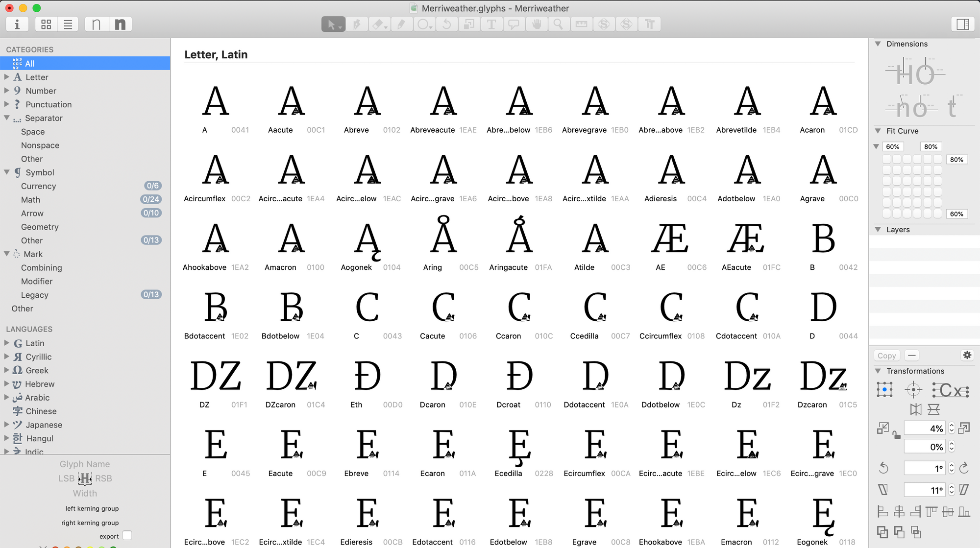980x548 pixels.
Task: Click the Number category
Action: pyautogui.click(x=40, y=90)
